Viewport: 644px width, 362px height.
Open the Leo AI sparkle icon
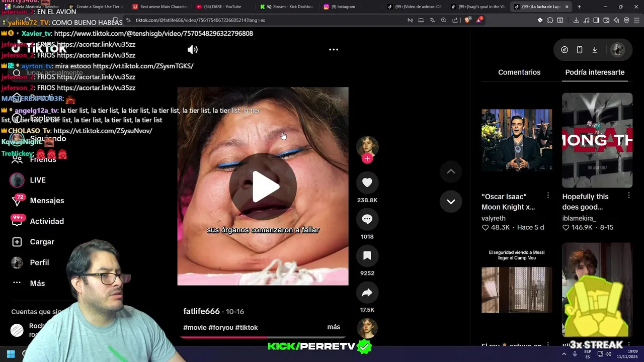click(616, 20)
